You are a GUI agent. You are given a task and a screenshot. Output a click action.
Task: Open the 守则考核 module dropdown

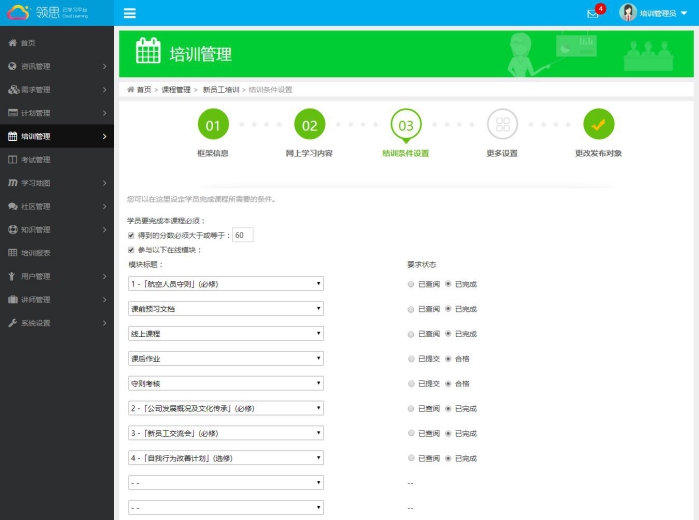[x=226, y=384]
